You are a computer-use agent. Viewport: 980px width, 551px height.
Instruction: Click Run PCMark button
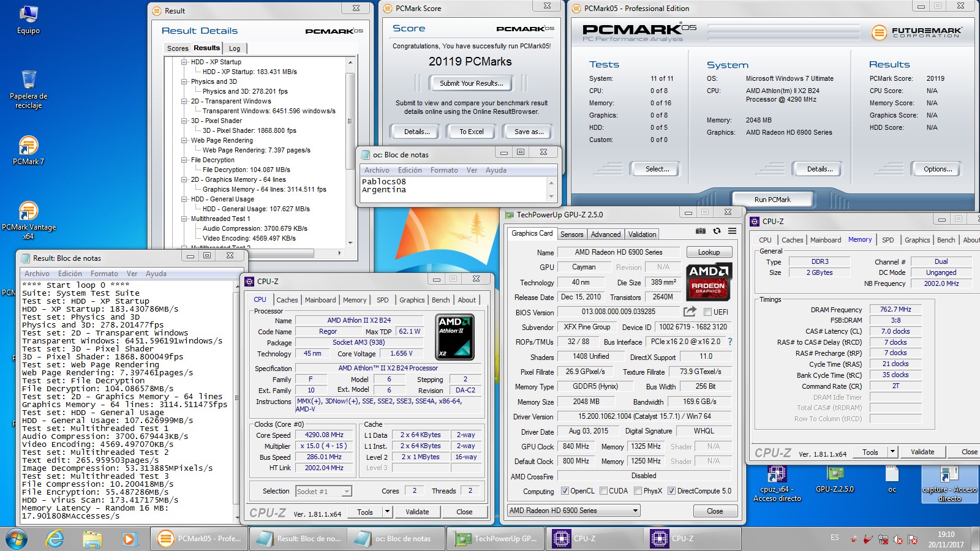point(772,200)
